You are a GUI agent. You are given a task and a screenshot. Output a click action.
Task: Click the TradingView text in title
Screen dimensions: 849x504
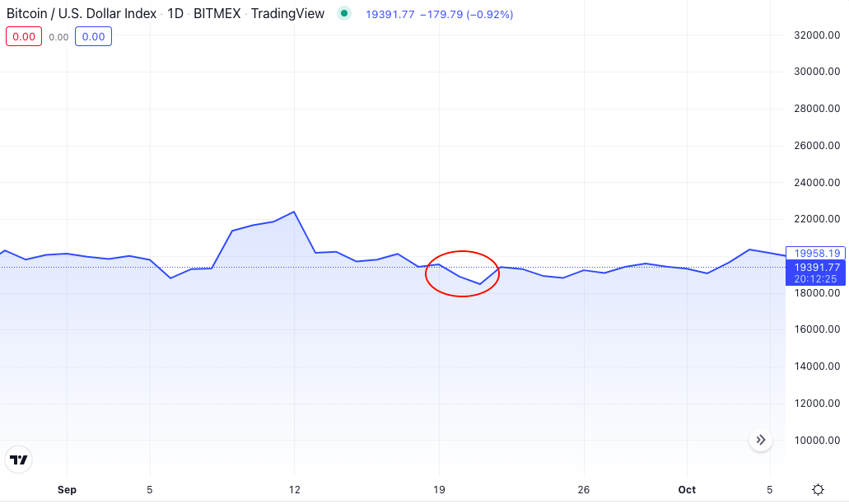tap(287, 13)
